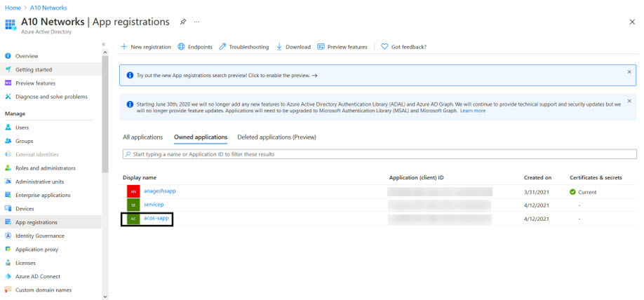Click the A10 Networks directory grid logo
The image size is (644, 300).
(x=11, y=25)
